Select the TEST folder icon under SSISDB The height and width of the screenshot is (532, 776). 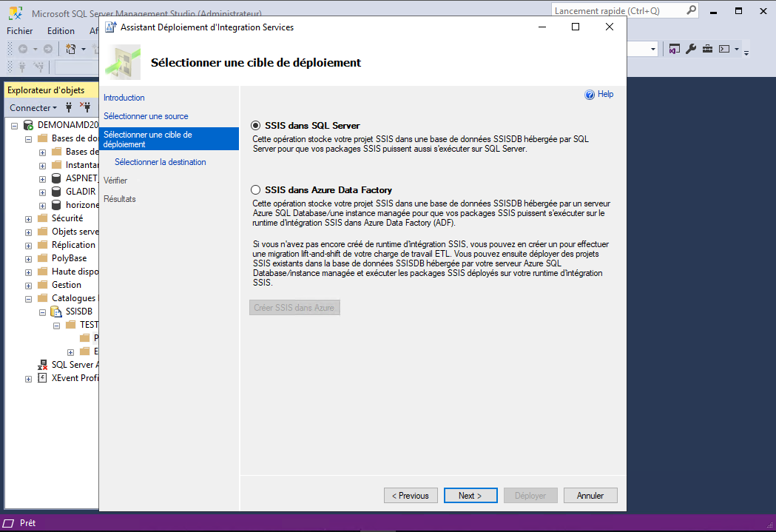point(71,325)
